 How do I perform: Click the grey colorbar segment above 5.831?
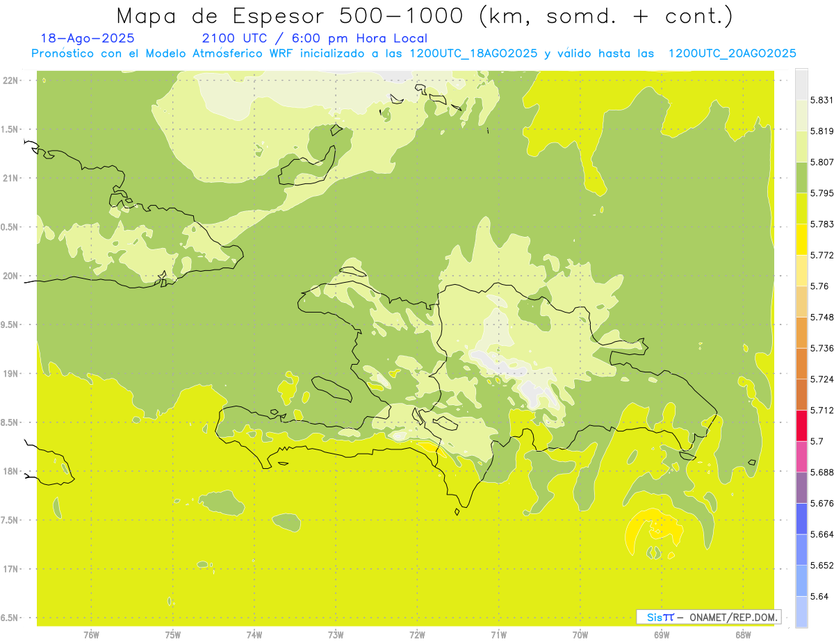(801, 84)
